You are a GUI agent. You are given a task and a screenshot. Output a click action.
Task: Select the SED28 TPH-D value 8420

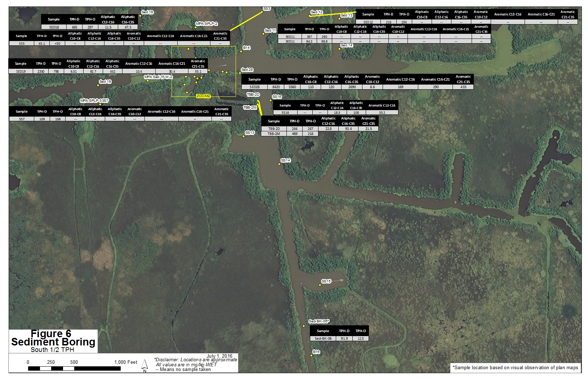click(x=276, y=87)
